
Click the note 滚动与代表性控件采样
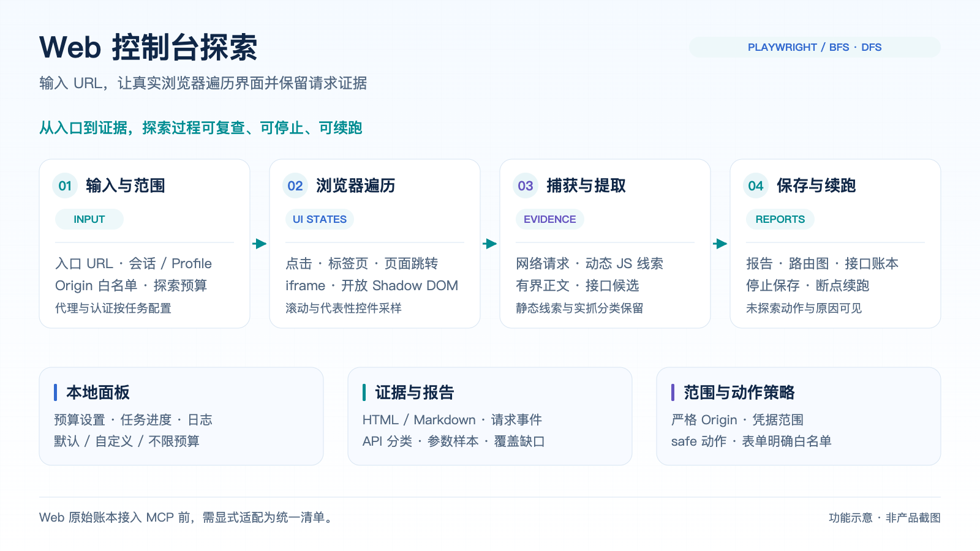point(344,308)
